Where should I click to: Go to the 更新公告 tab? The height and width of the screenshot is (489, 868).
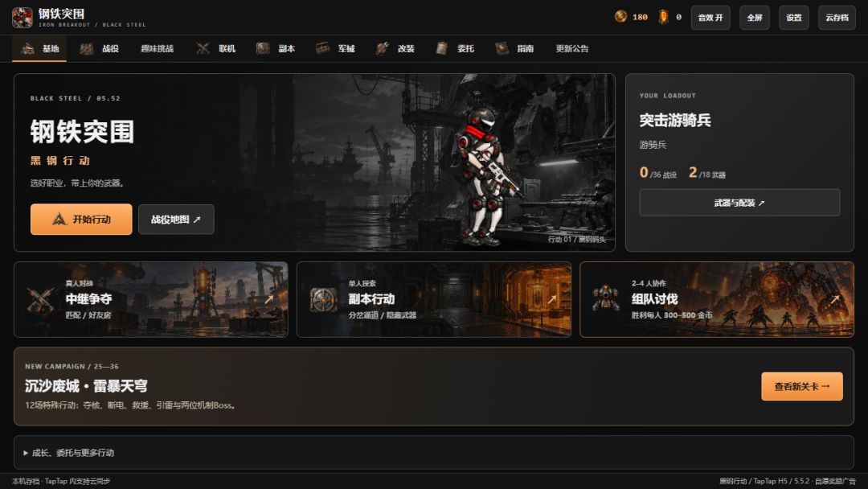pyautogui.click(x=572, y=49)
